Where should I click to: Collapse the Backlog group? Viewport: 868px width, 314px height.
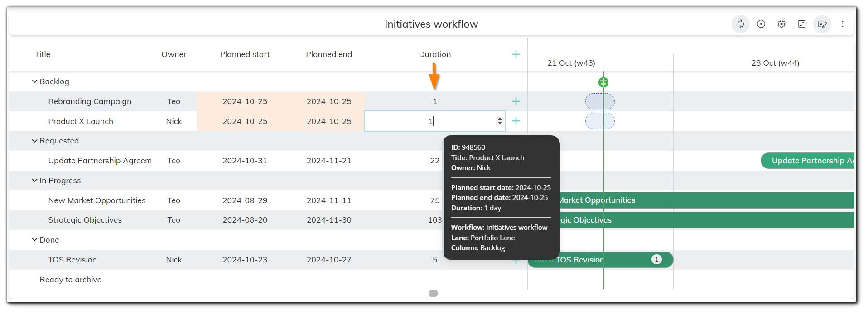click(x=34, y=81)
